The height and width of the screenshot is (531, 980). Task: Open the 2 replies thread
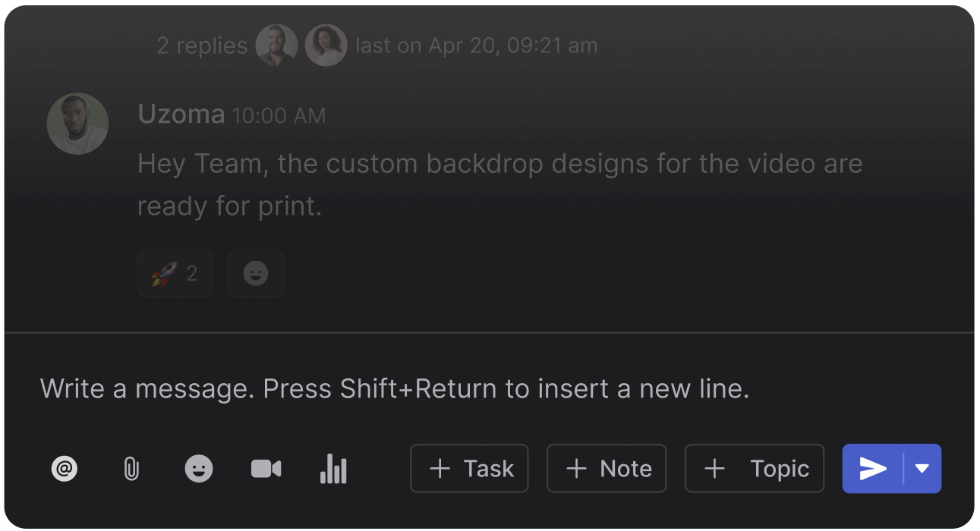click(202, 46)
